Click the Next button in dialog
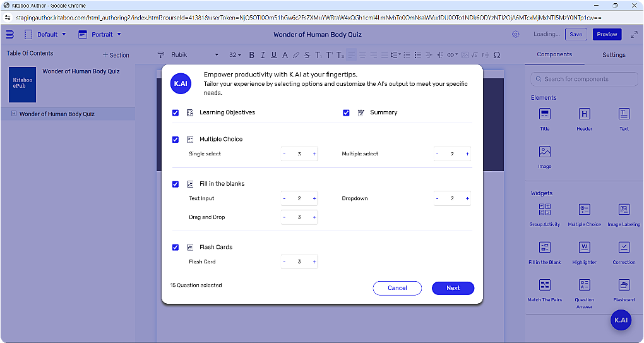The height and width of the screenshot is (343, 644). 453,288
